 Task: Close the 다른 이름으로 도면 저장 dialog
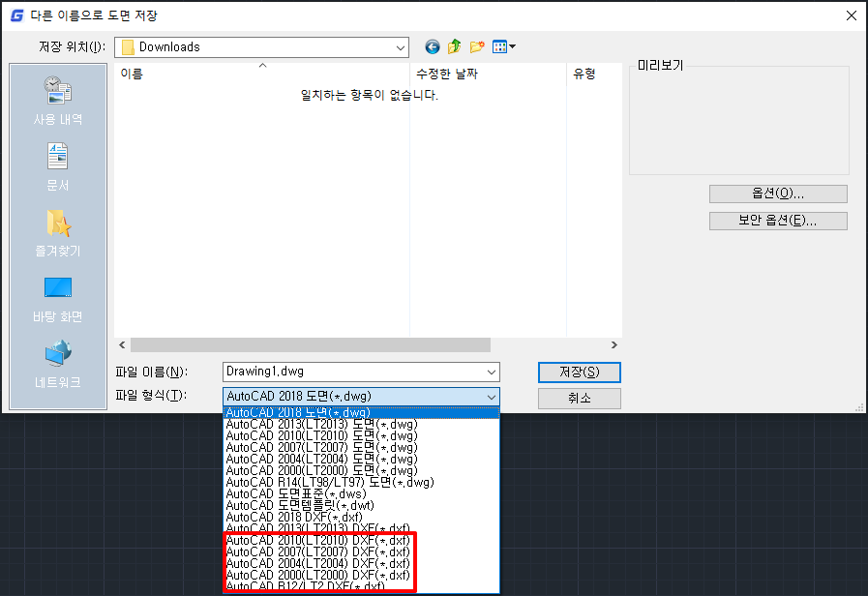click(x=852, y=15)
